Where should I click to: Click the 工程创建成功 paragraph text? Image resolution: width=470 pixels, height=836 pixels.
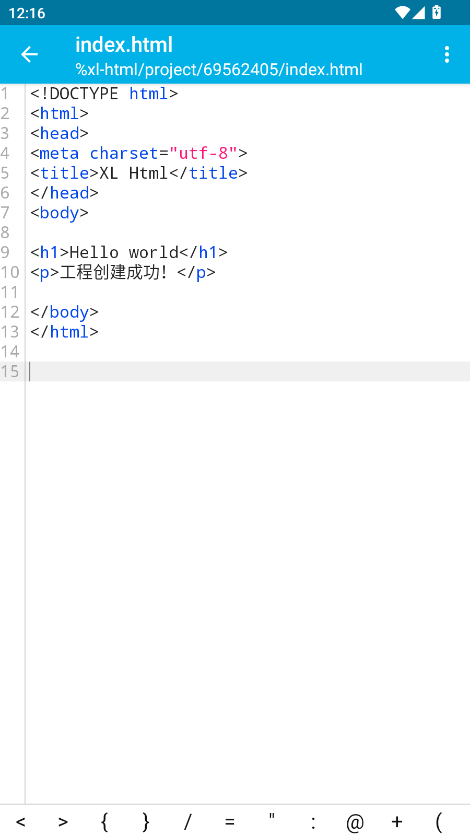[x=114, y=272]
